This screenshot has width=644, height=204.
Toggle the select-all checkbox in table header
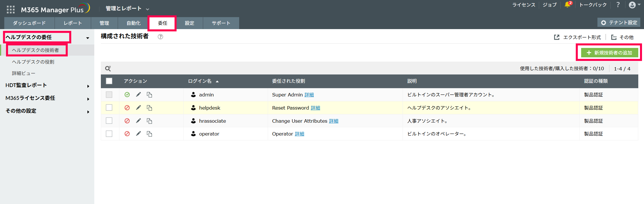(109, 81)
